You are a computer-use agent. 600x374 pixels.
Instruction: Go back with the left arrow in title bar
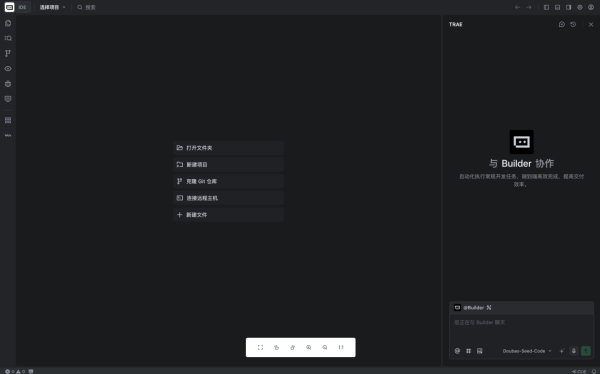517,7
